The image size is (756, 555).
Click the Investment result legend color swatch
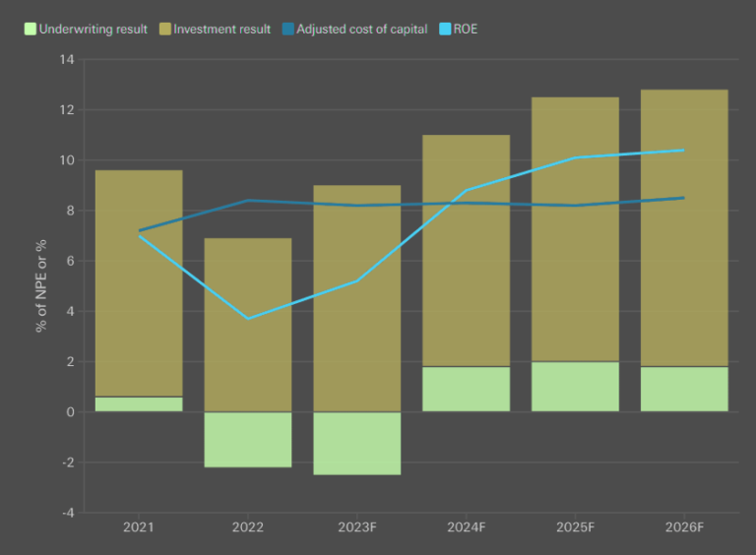163,30
